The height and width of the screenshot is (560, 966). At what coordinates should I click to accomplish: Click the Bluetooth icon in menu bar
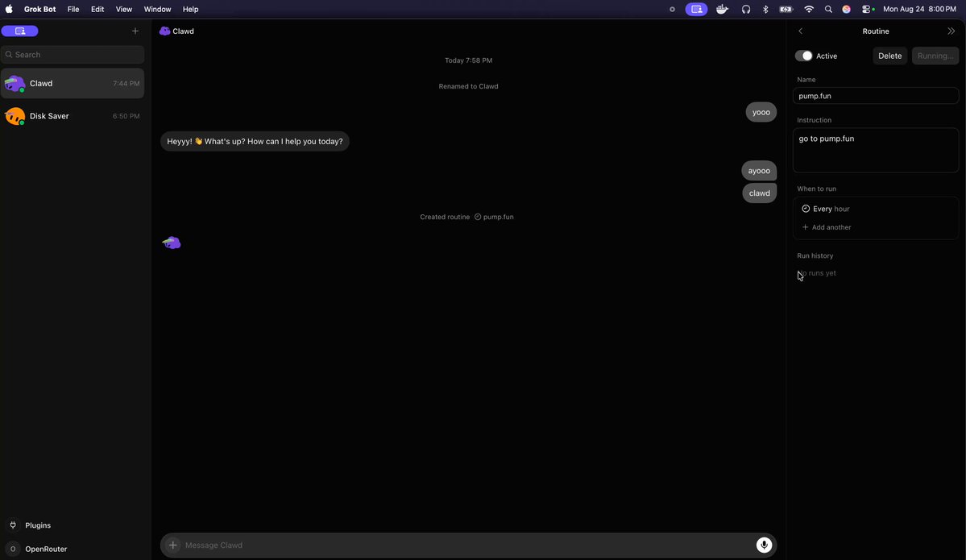click(x=765, y=9)
